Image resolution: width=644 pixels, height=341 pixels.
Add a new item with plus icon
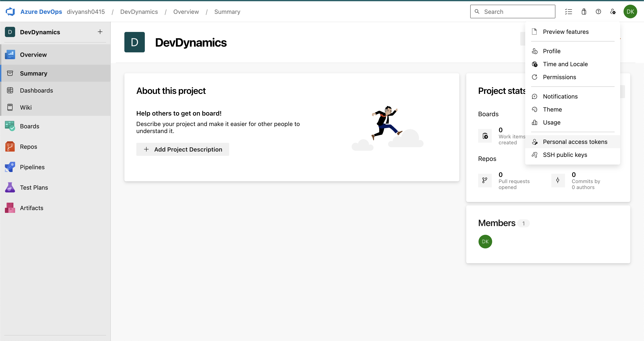100,32
